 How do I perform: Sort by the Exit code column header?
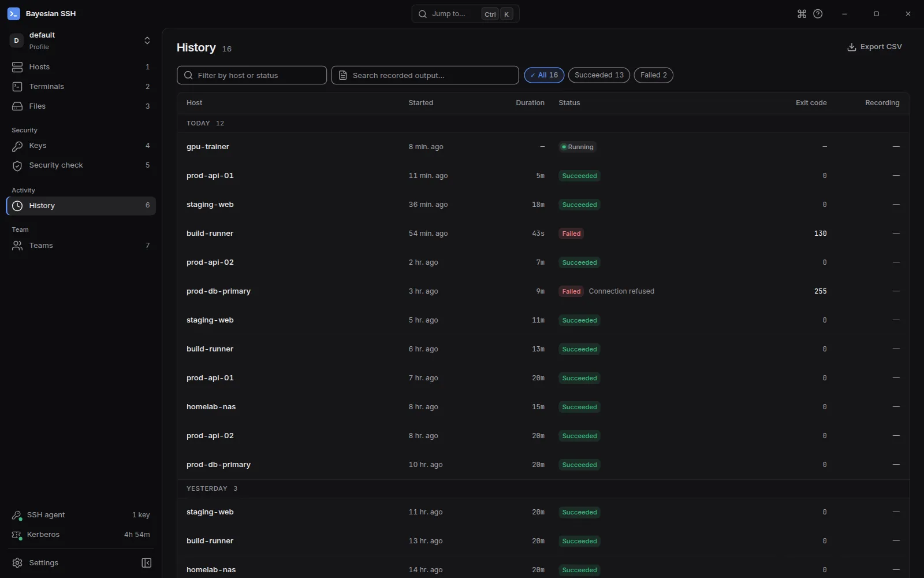pos(811,103)
